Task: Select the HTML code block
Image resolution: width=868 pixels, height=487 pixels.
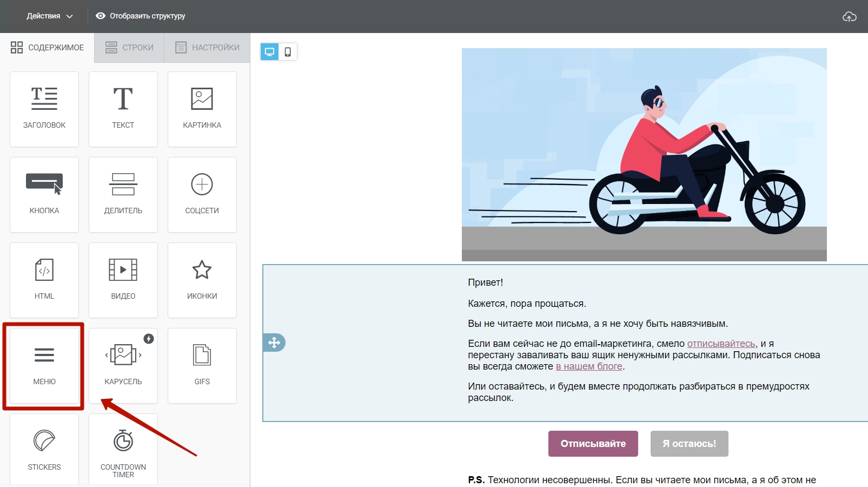Action: tap(44, 280)
